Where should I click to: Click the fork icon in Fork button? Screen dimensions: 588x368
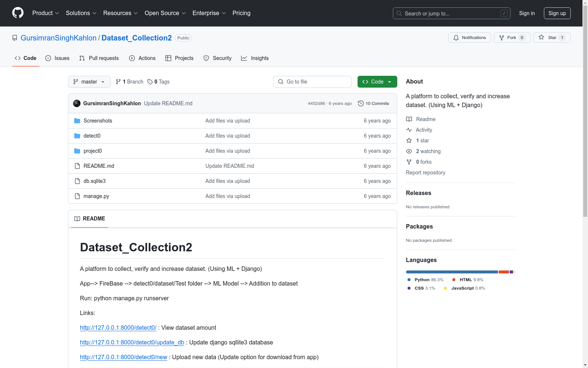502,38
